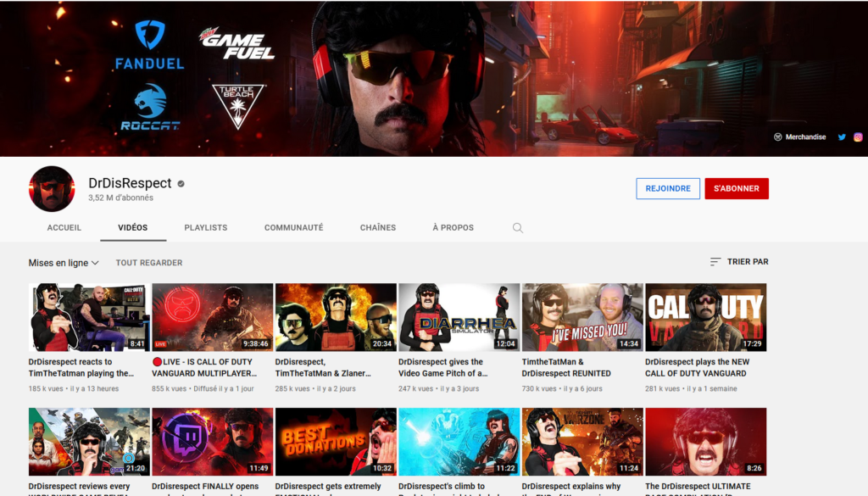The height and width of the screenshot is (496, 868).
Task: Click '281 k vues • il y a 1 semaine'
Action: pos(691,388)
